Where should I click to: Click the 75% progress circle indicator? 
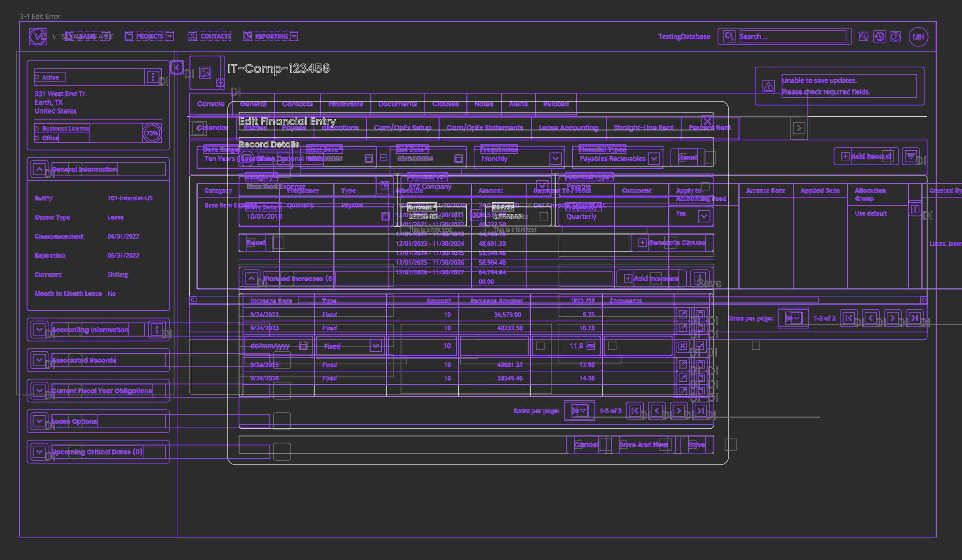152,133
